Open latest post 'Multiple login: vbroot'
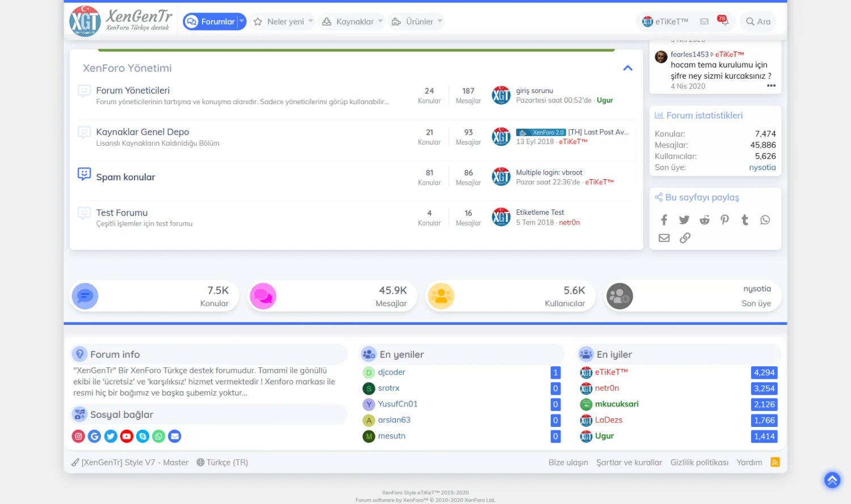 pos(549,172)
